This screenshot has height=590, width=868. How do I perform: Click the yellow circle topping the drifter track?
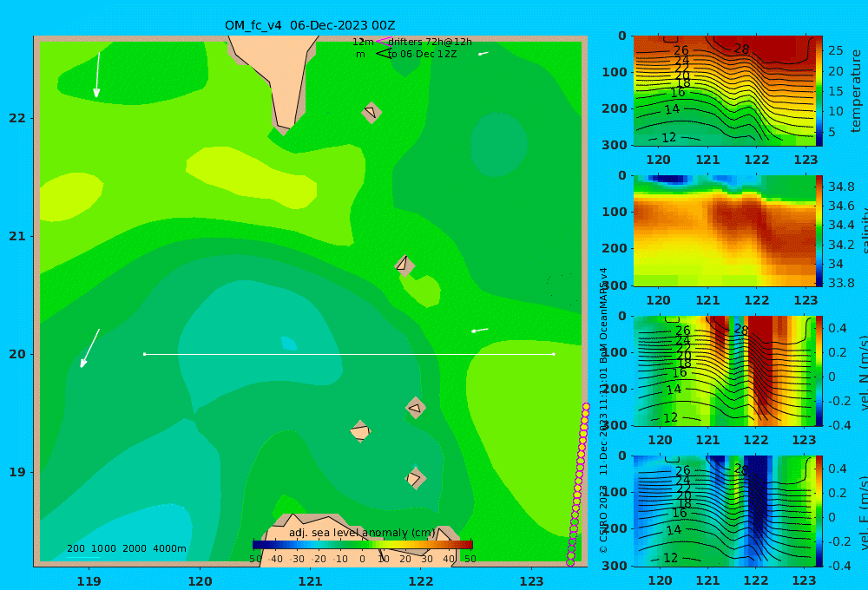point(586,407)
